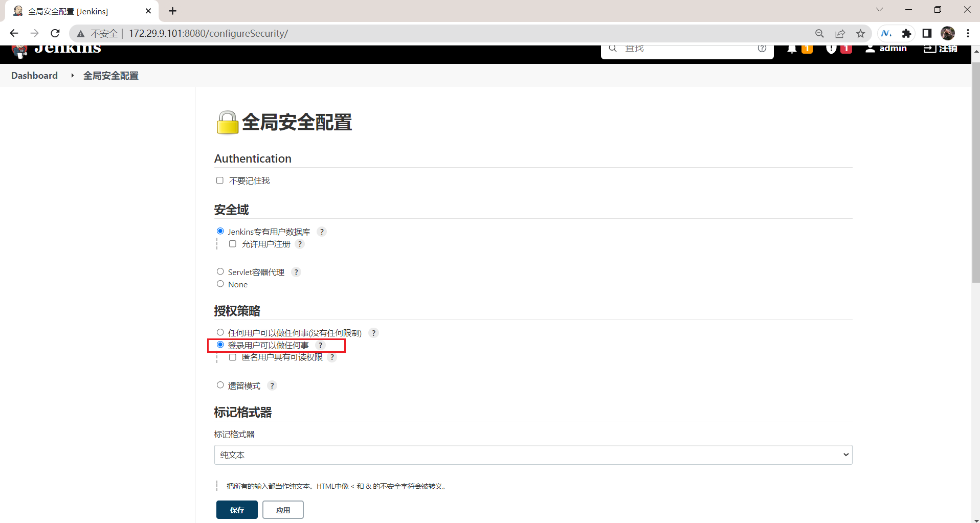Open help for 登录用户可以做任何事
980x523 pixels.
coord(321,345)
